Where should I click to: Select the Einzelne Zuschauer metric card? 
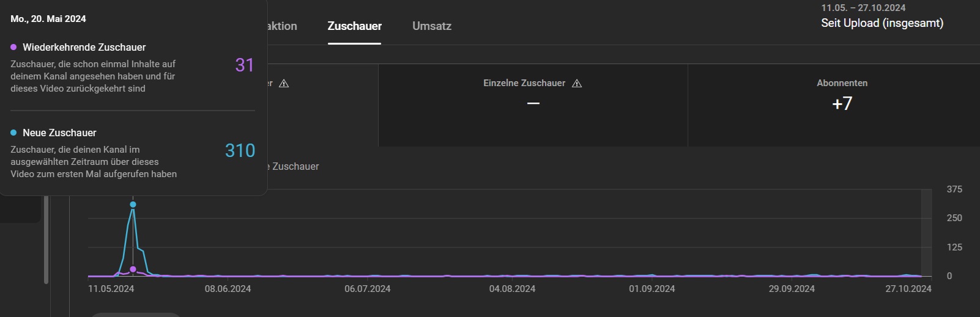coord(532,105)
